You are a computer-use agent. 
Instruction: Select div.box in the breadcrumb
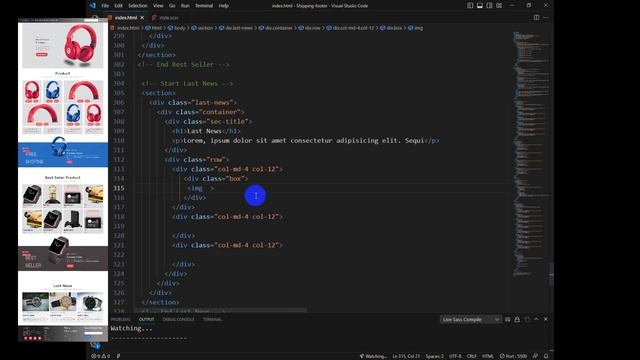pos(394,28)
